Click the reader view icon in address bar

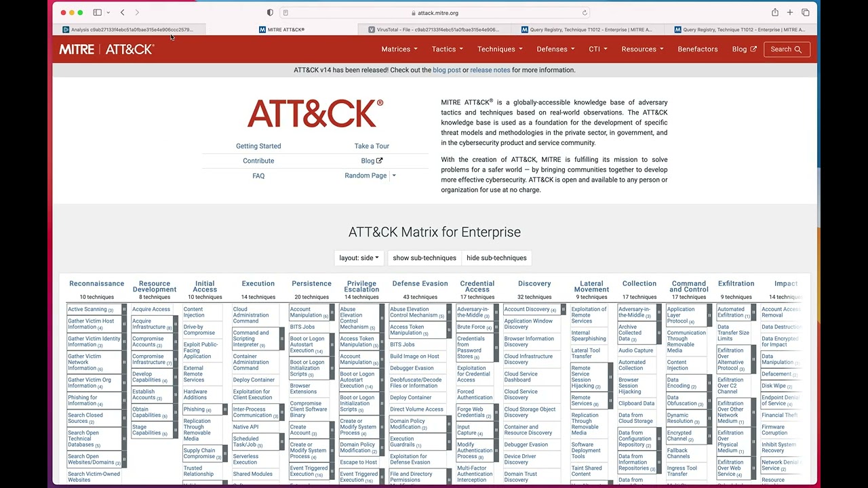pyautogui.click(x=285, y=12)
